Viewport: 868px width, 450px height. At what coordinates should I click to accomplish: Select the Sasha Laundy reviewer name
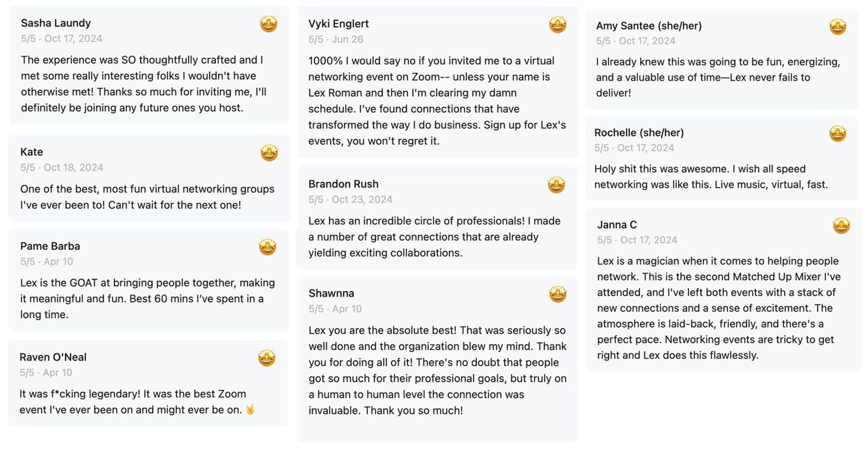click(56, 23)
